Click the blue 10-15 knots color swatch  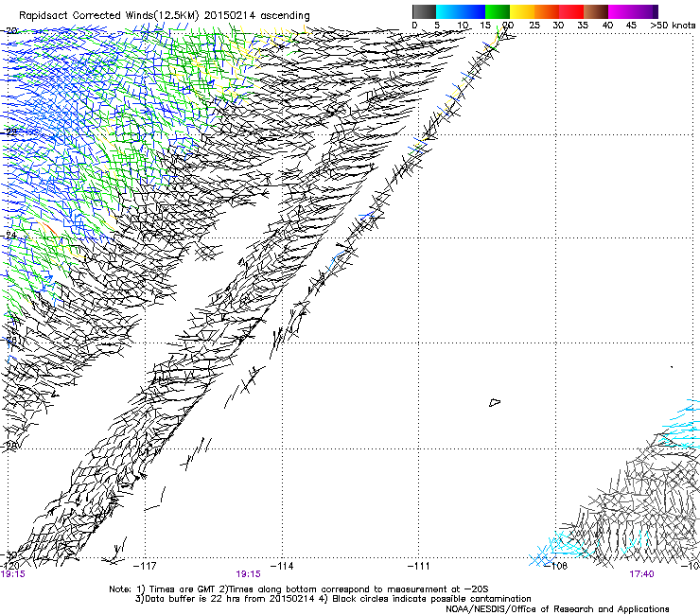(x=473, y=11)
